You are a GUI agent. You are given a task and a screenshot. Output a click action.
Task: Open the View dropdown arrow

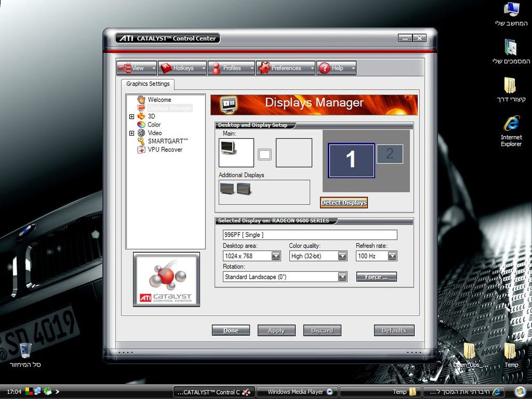154,69
